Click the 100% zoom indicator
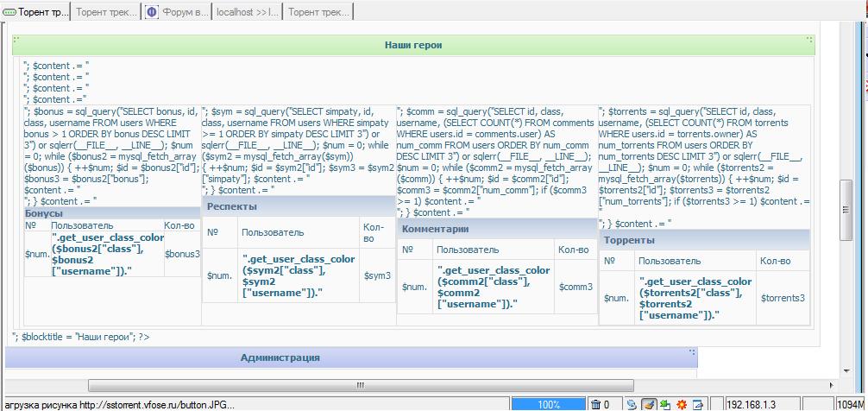The width and height of the screenshot is (868, 411). pyautogui.click(x=549, y=404)
